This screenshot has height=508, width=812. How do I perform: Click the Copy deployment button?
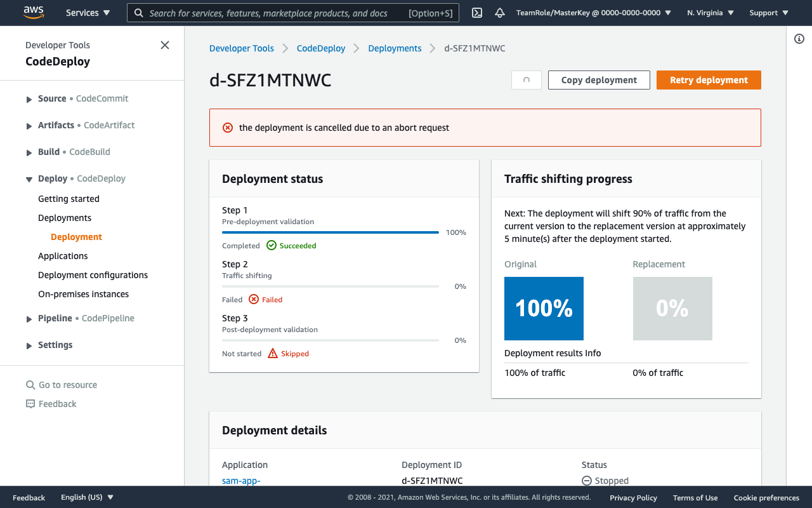[x=599, y=80]
